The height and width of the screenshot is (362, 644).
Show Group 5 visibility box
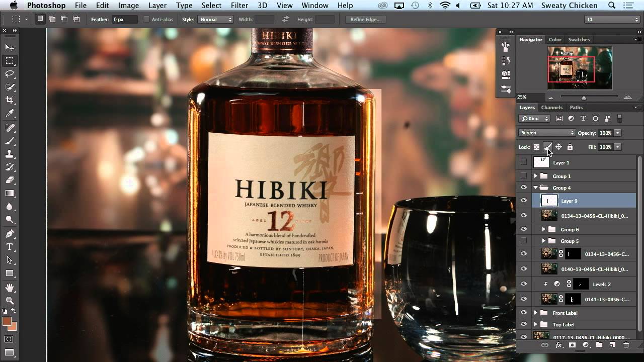coord(524,241)
